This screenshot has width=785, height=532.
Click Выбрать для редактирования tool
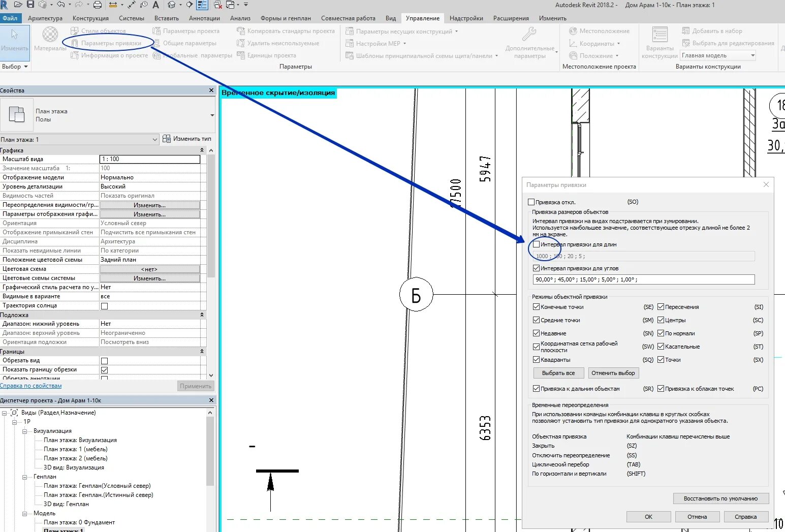[728, 43]
